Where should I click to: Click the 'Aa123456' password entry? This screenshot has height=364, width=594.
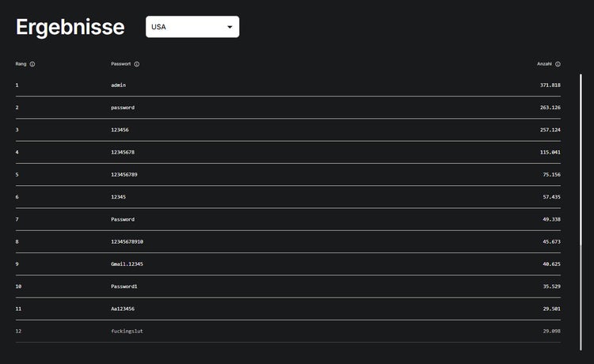click(123, 309)
